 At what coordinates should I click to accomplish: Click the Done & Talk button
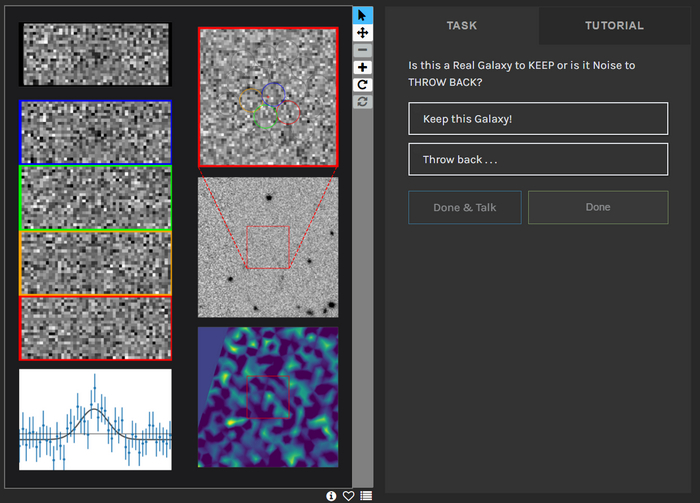point(464,207)
